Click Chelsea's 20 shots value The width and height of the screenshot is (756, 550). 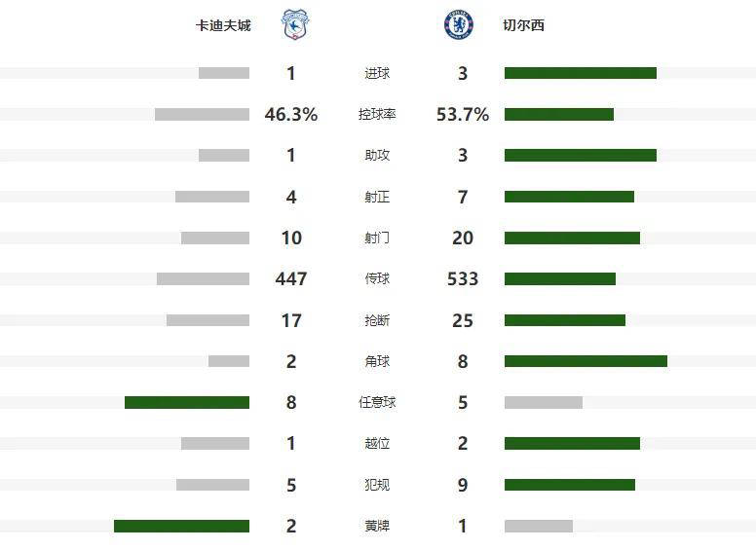point(463,238)
